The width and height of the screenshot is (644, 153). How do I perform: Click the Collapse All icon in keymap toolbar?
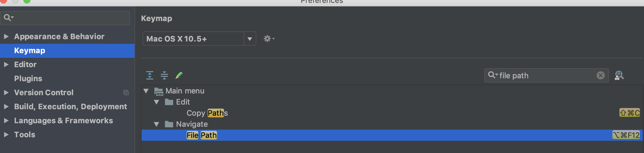[164, 75]
